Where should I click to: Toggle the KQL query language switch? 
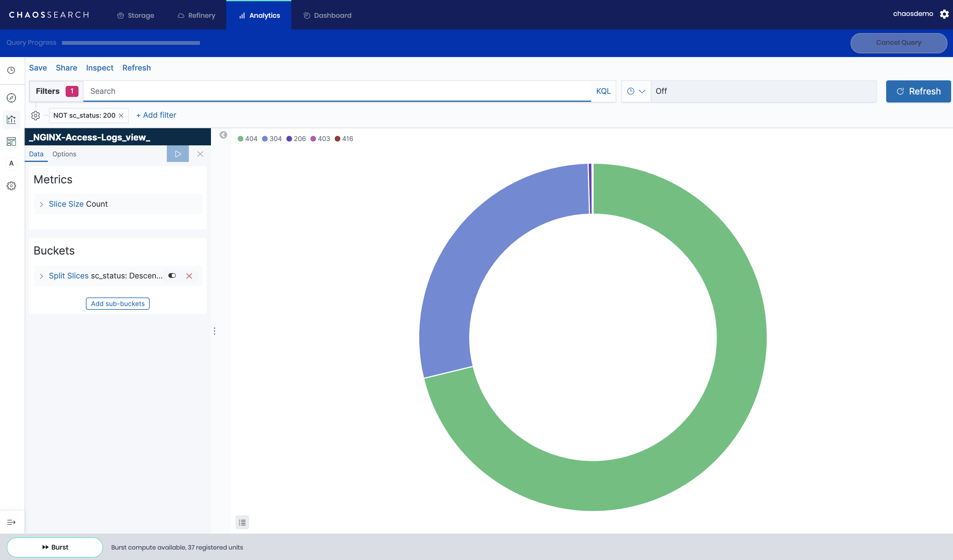click(x=603, y=91)
